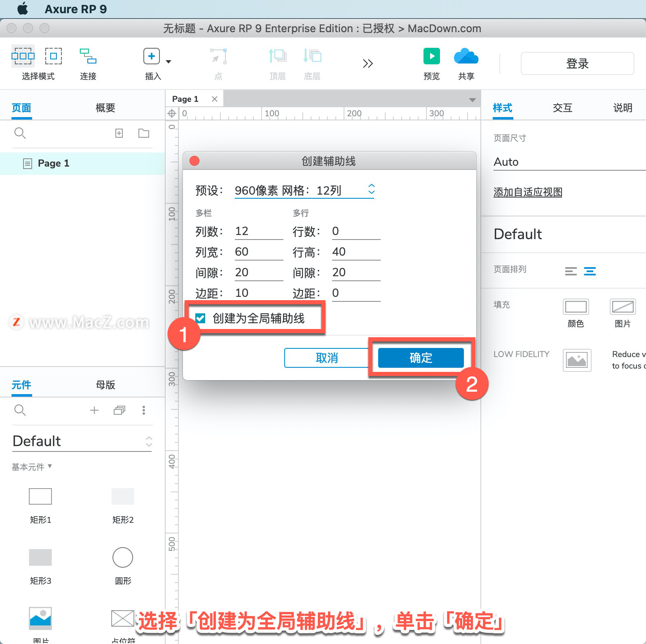Click the row 边距 margin field
The height and width of the screenshot is (644, 646).
click(356, 293)
